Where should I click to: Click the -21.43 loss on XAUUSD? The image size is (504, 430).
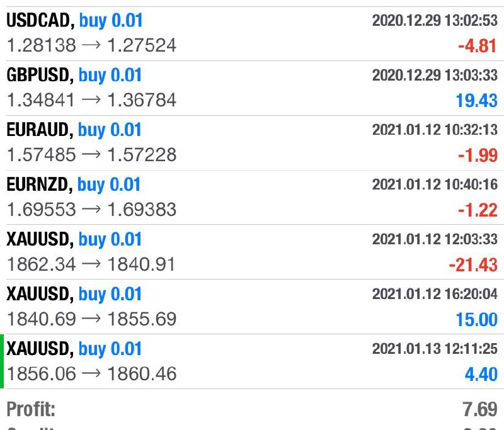pyautogui.click(x=473, y=265)
